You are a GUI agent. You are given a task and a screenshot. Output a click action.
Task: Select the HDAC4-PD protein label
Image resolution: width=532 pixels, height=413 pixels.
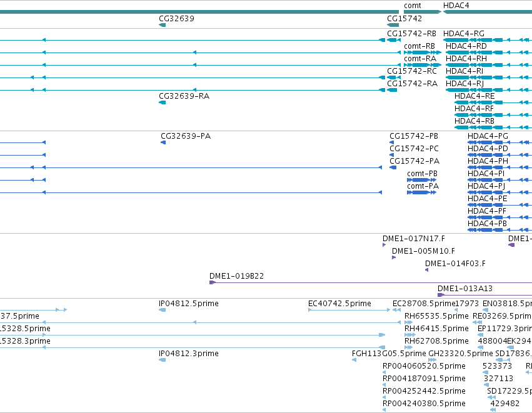click(x=488, y=149)
